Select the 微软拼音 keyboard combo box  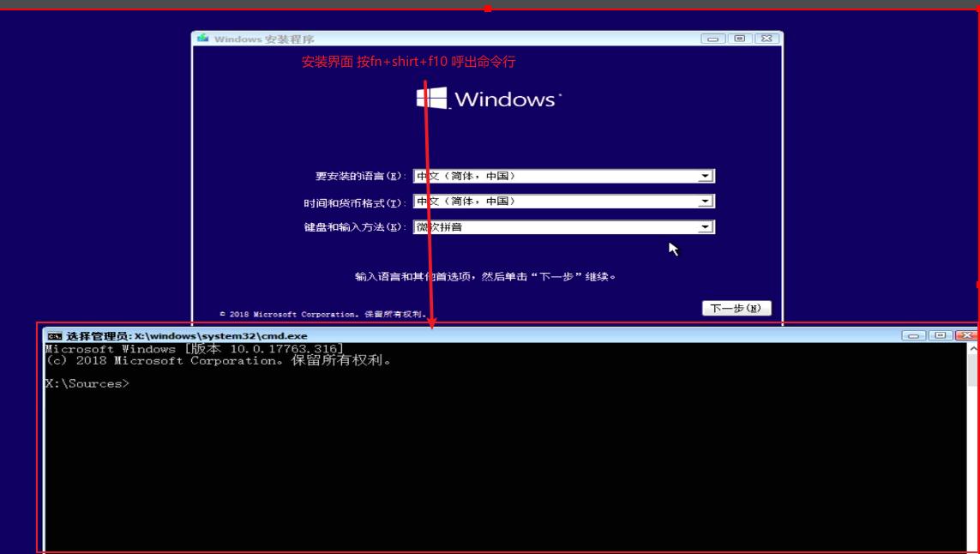click(564, 227)
